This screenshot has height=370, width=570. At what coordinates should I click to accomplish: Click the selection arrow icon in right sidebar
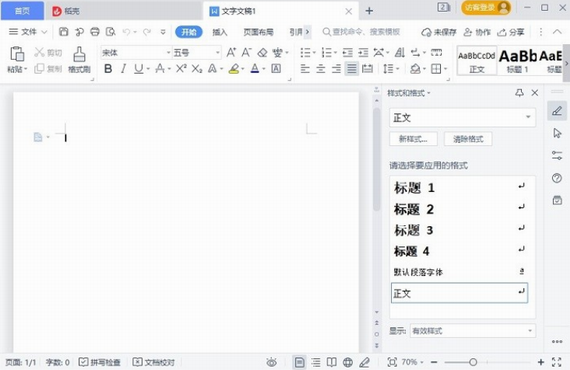click(557, 133)
